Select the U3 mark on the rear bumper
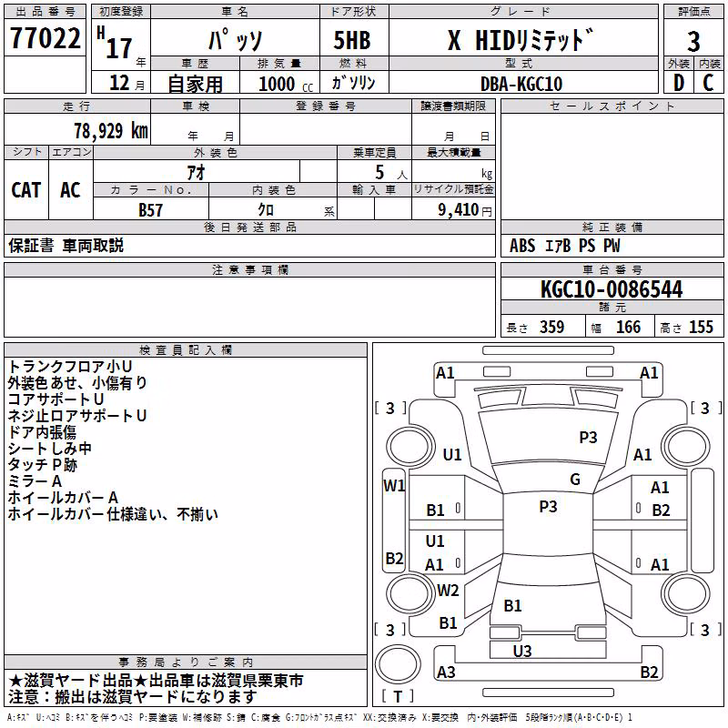The image size is (728, 728). (522, 651)
